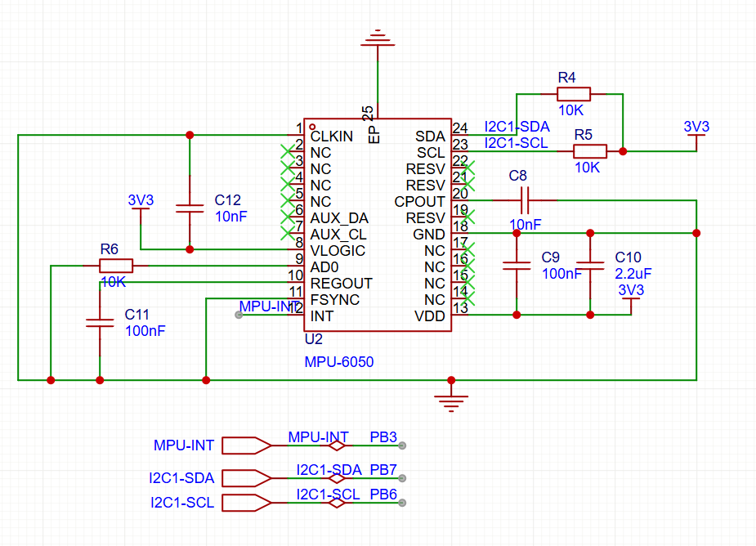Select the I2C1-SCL net port symbol
This screenshot has width=756, height=546.
coord(246,503)
